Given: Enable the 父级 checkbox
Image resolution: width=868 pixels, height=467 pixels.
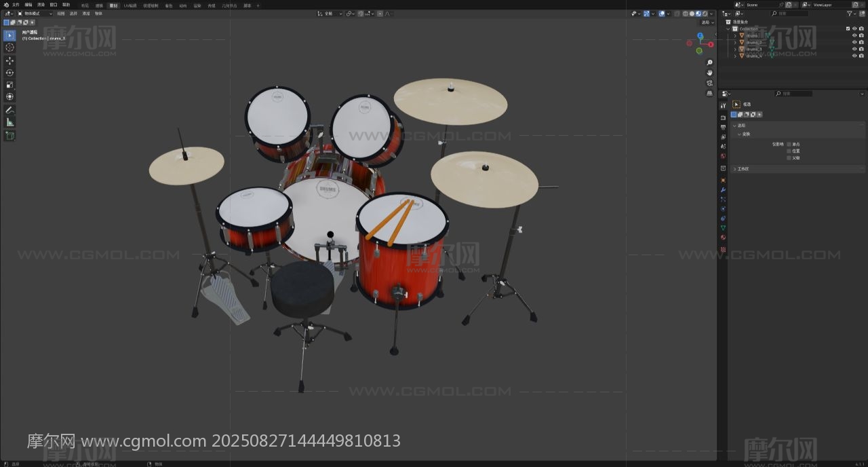Looking at the screenshot, I should coord(789,157).
